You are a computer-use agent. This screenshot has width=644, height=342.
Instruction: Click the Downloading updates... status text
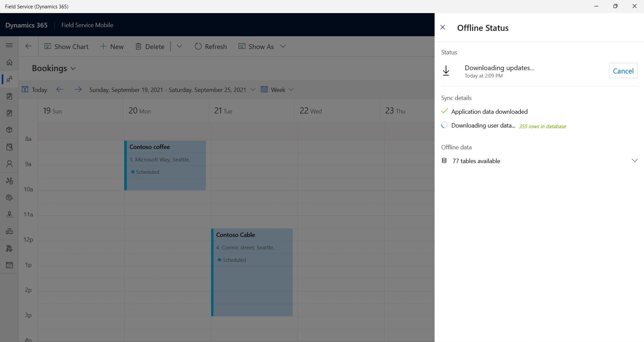coord(499,68)
